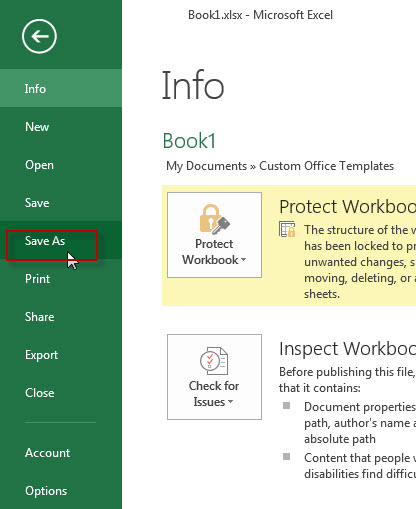Open the Account page
This screenshot has width=416, height=509.
click(x=61, y=453)
